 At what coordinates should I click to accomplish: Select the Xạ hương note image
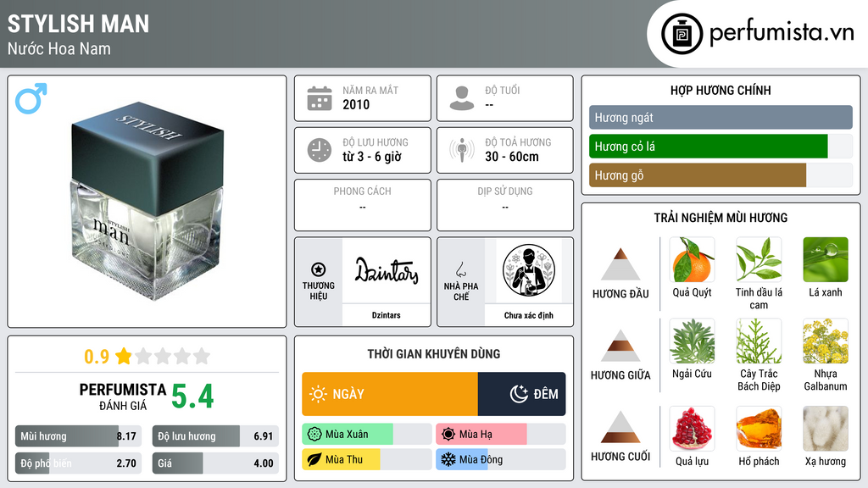tap(826, 429)
